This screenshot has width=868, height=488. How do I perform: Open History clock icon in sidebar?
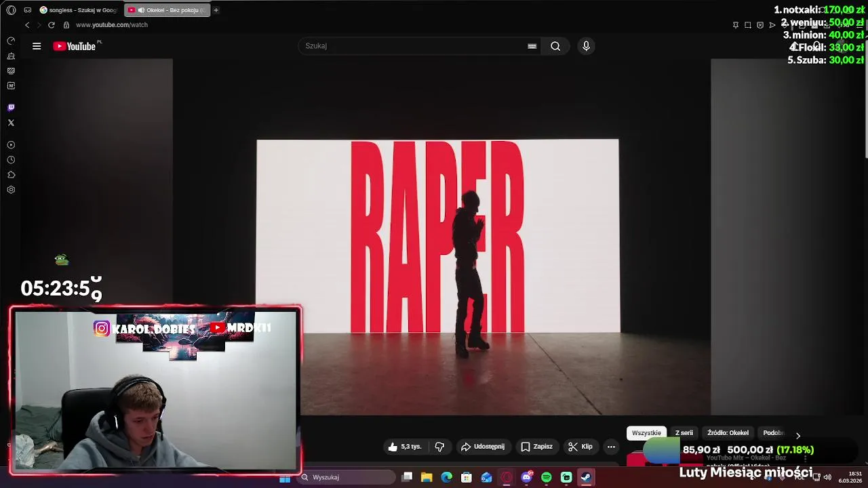tap(11, 160)
